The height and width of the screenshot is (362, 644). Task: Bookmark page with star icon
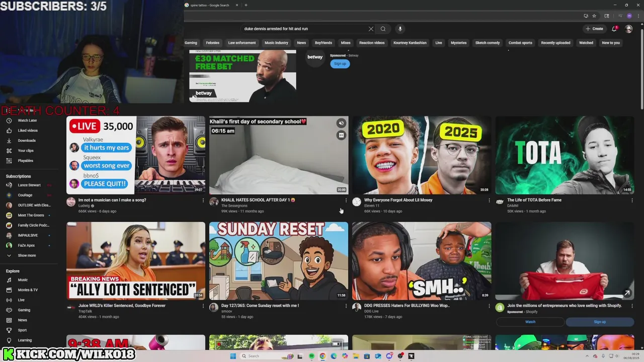[x=594, y=16]
